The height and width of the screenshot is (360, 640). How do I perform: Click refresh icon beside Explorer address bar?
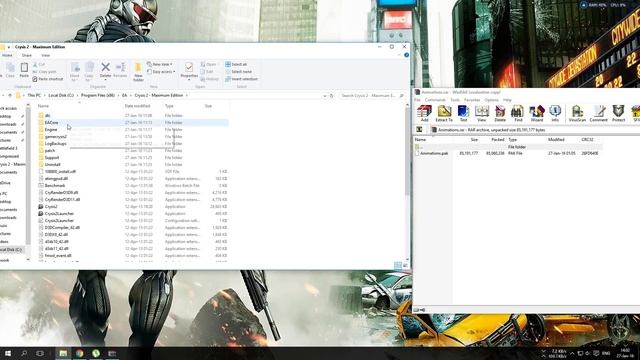click(331, 96)
